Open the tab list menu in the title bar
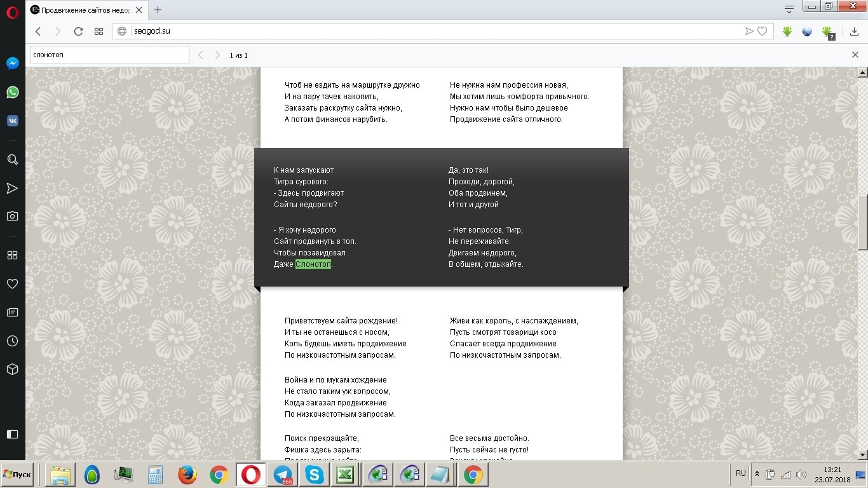 click(x=789, y=10)
